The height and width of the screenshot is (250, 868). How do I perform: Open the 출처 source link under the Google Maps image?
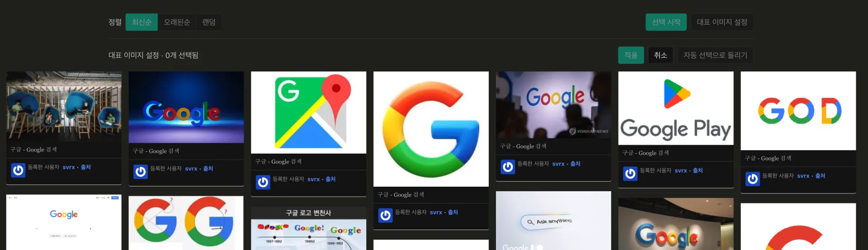pos(331,179)
